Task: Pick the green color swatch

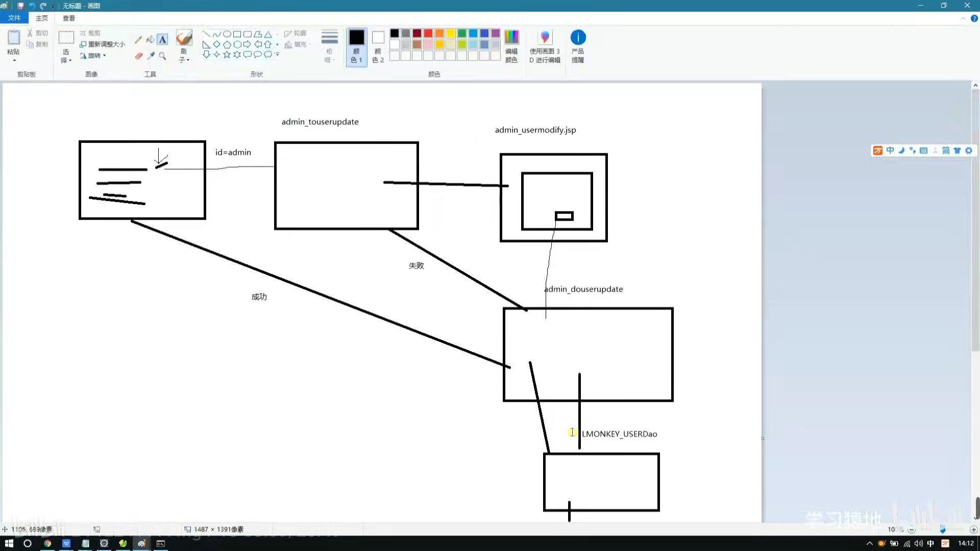Action: tap(462, 33)
